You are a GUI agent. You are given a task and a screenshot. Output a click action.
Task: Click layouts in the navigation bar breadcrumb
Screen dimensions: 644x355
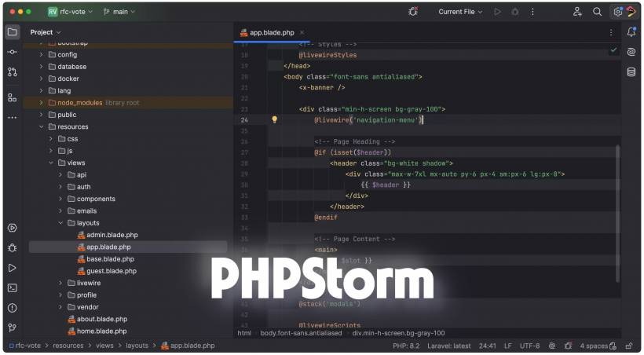pyautogui.click(x=137, y=346)
